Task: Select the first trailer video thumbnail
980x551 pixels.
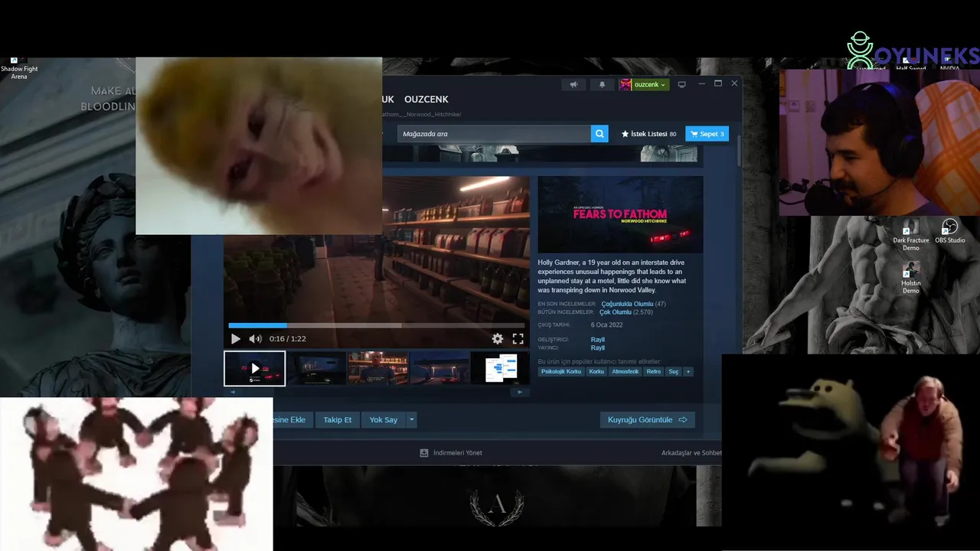Action: (255, 368)
